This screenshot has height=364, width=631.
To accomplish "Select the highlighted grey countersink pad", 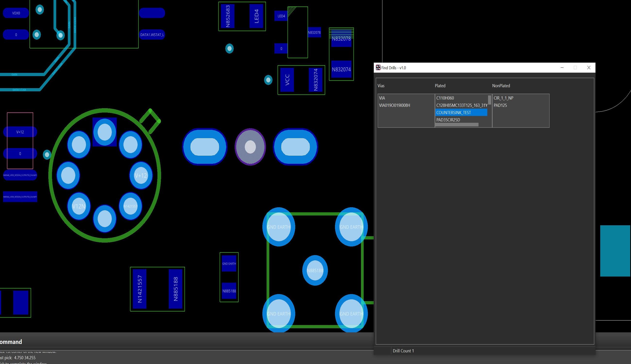I will click(250, 147).
